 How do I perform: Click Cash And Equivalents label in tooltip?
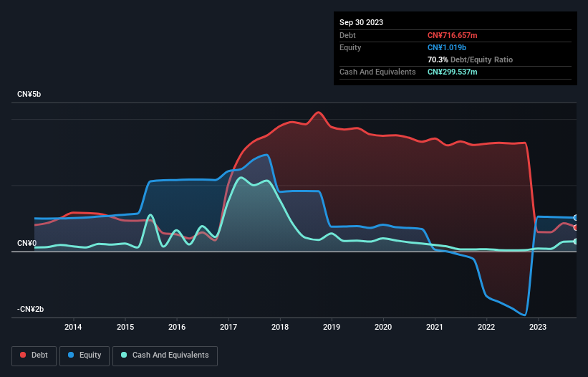(377, 72)
